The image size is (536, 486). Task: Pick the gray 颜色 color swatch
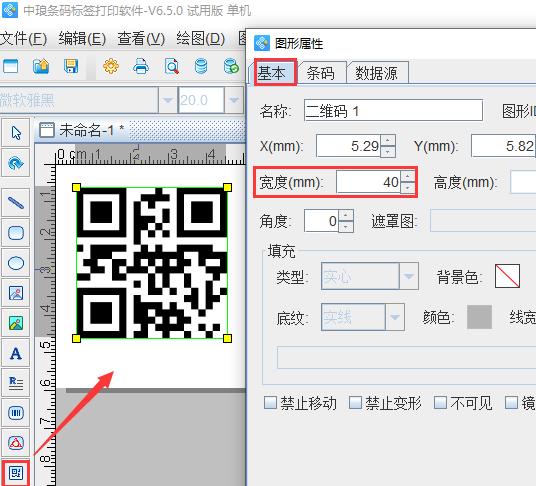(479, 317)
